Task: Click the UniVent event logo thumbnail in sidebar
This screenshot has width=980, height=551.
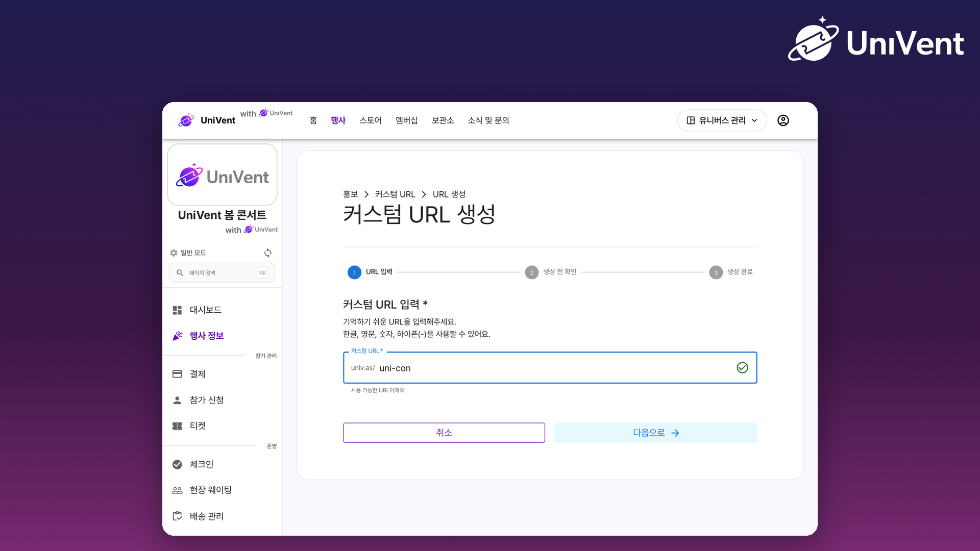Action: [x=222, y=175]
